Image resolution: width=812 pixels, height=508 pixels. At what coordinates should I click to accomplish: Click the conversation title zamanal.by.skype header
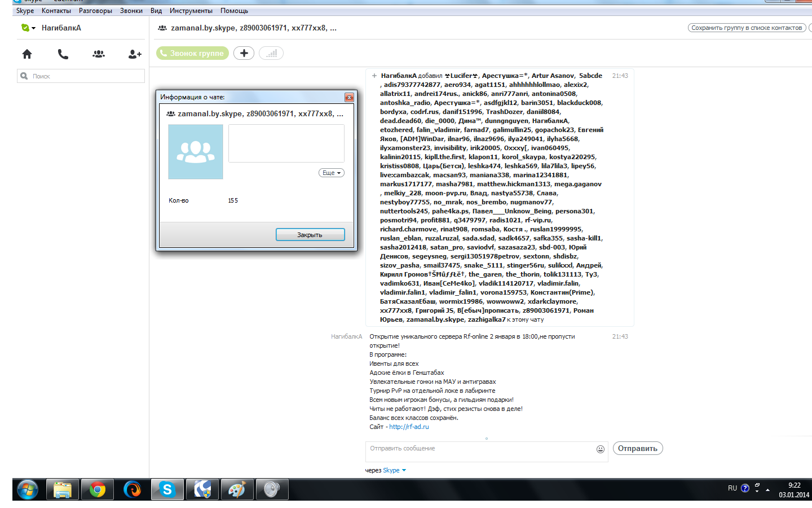(x=254, y=28)
